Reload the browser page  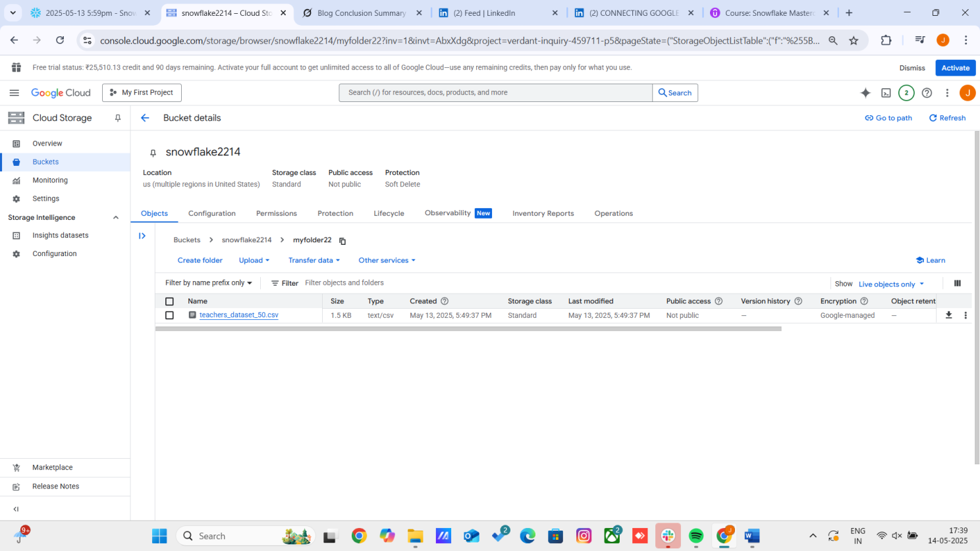click(x=60, y=40)
